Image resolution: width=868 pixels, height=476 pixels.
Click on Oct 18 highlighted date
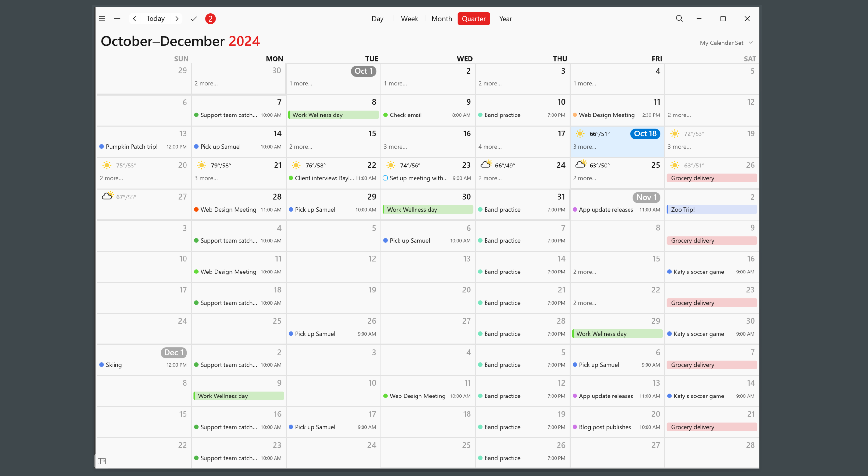(645, 134)
